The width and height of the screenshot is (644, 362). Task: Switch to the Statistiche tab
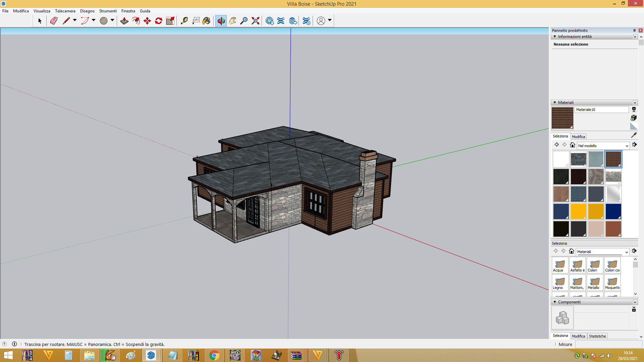point(597,336)
